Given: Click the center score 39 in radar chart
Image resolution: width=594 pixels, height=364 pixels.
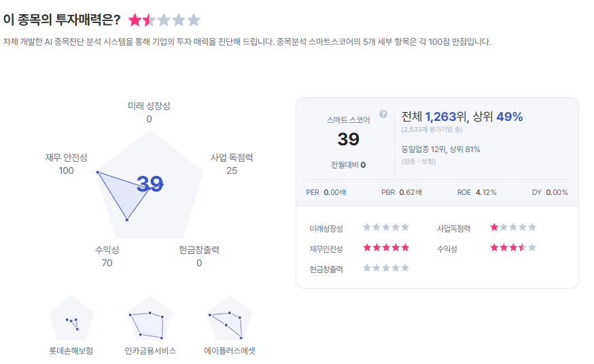Looking at the screenshot, I should tap(150, 184).
